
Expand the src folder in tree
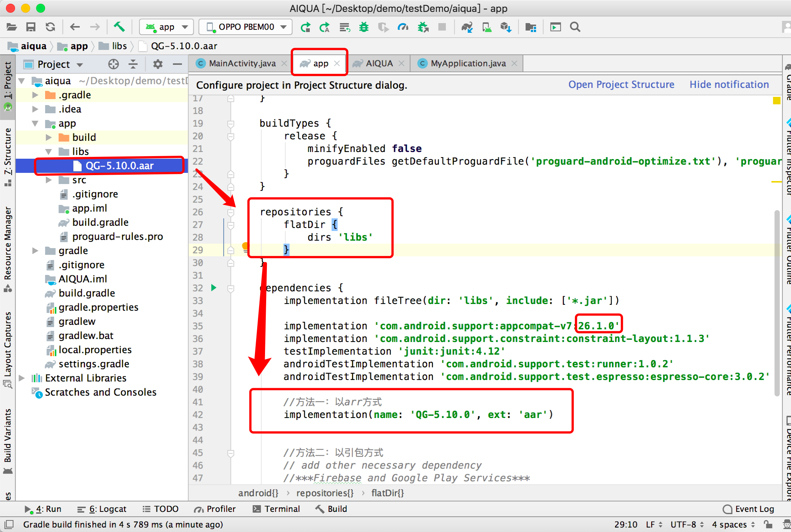coord(49,180)
